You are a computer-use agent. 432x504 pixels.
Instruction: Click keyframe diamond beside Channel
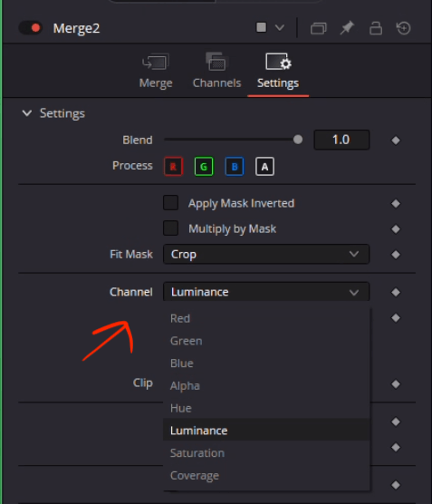point(396,292)
